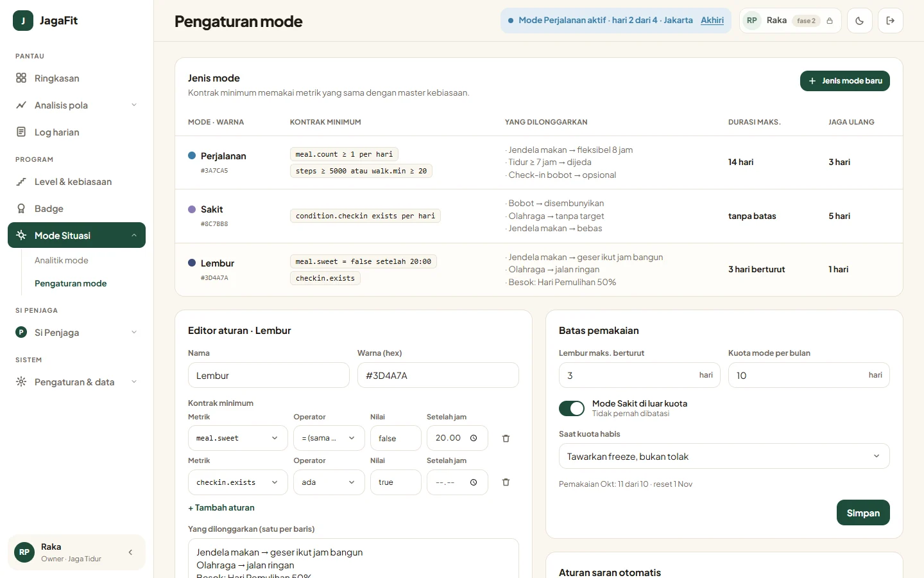Click the Warna hex field #3D4A7A

coord(438,375)
